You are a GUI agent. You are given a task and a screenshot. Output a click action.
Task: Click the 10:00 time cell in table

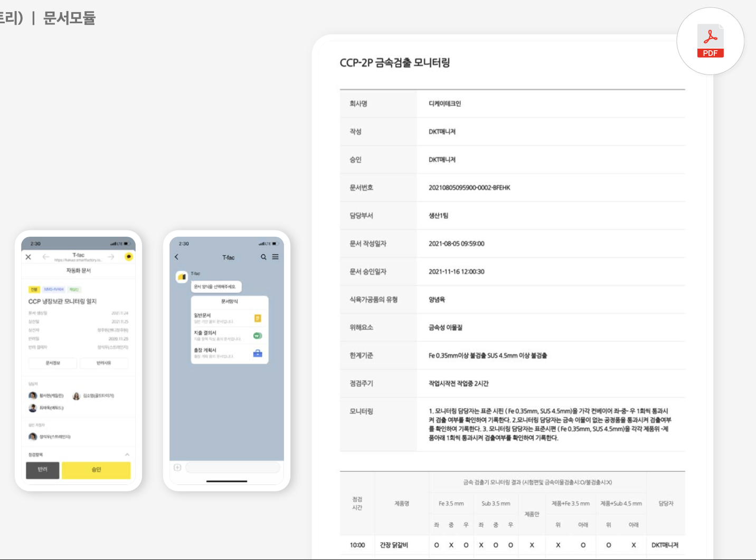coord(357,545)
